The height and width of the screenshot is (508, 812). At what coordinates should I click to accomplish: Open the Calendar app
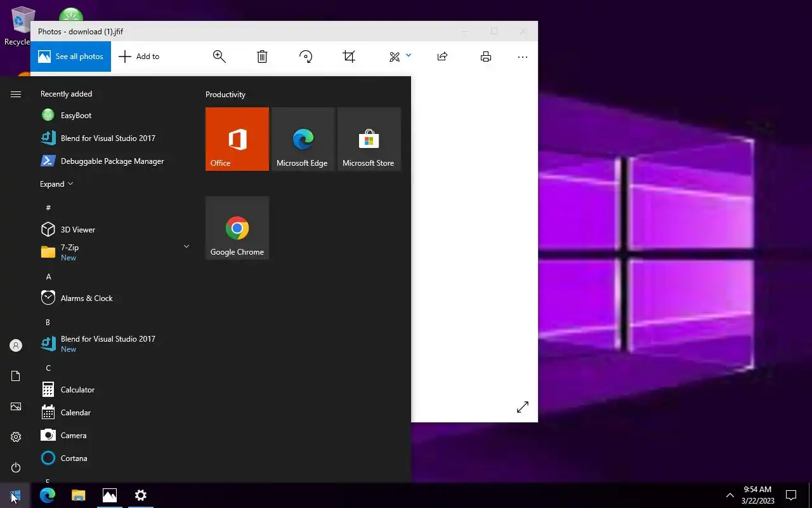point(114,413)
